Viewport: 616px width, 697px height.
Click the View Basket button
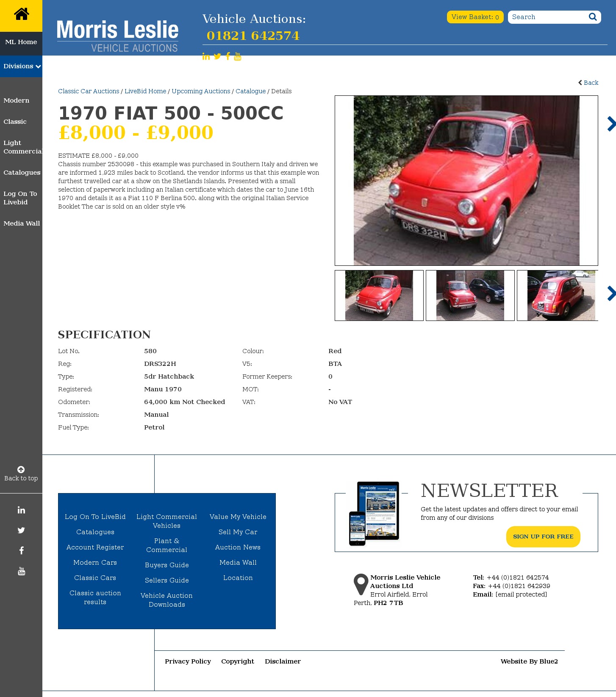click(475, 17)
